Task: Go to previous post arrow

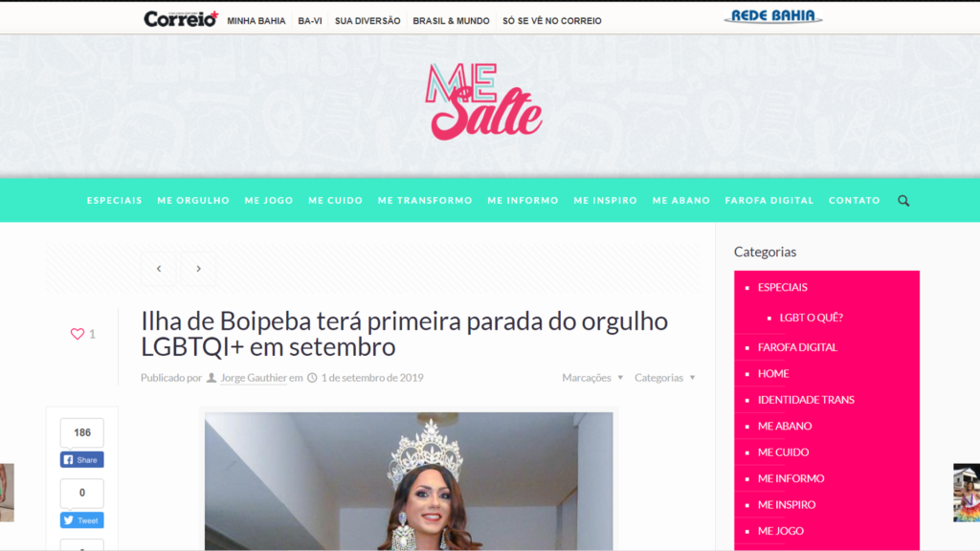Action: (159, 269)
